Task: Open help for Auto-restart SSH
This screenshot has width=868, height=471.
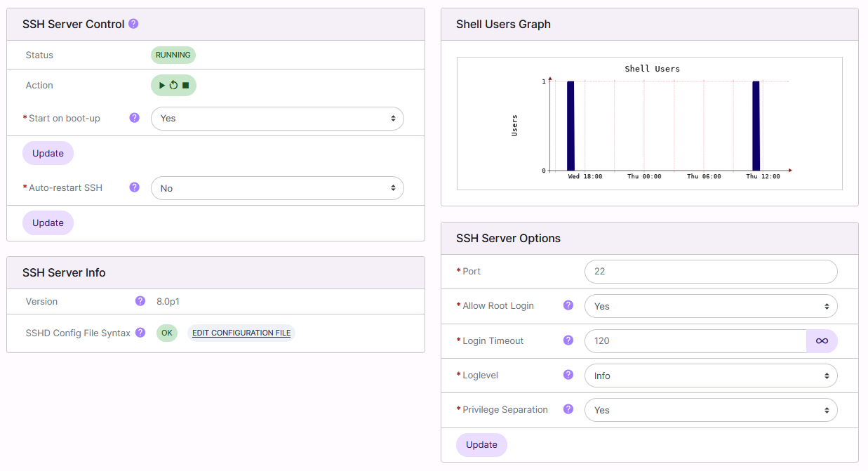Action: click(x=134, y=187)
